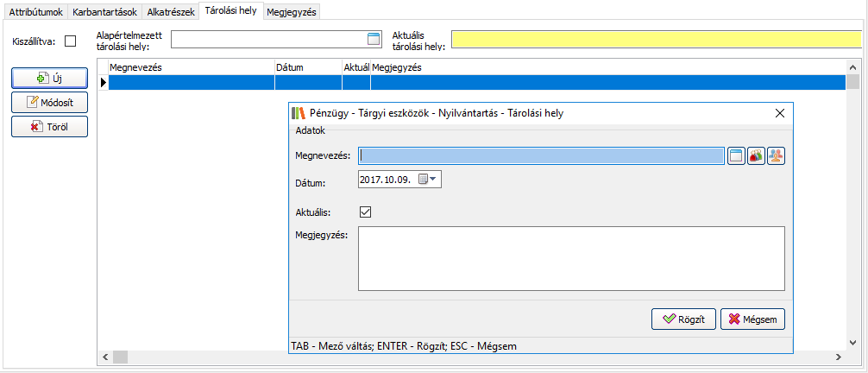Toggle the Kiszállítva checkbox
The width and height of the screenshot is (868, 373).
71,41
